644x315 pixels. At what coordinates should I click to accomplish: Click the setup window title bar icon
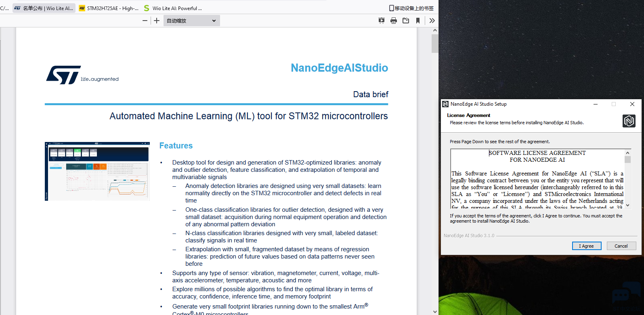pyautogui.click(x=445, y=104)
